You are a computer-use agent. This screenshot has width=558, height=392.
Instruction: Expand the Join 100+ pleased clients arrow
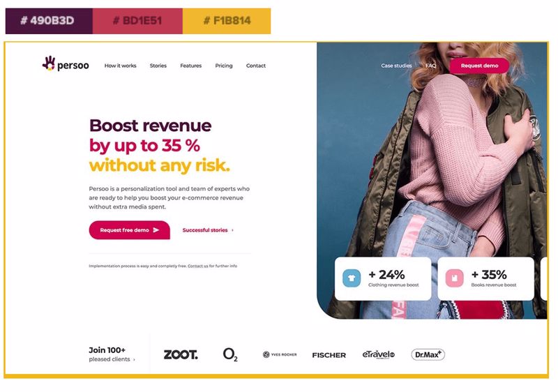[134, 360]
